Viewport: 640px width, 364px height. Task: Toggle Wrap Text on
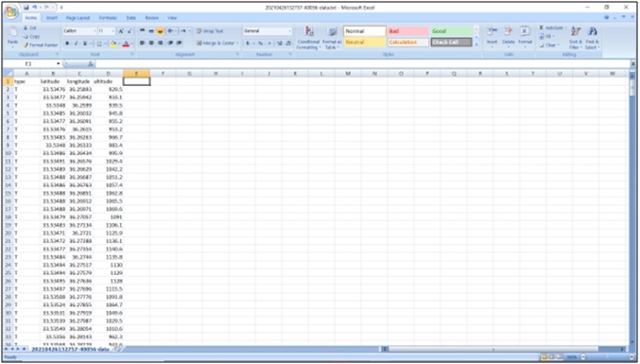210,31
